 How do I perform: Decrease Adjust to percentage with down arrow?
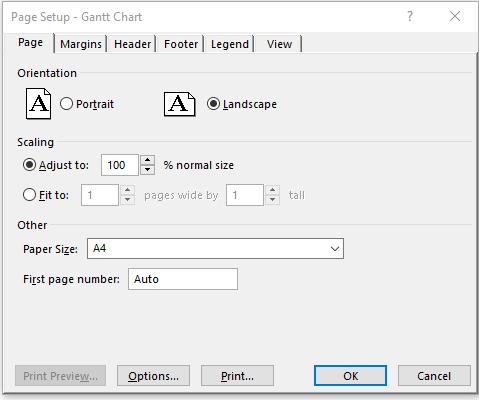(x=147, y=170)
